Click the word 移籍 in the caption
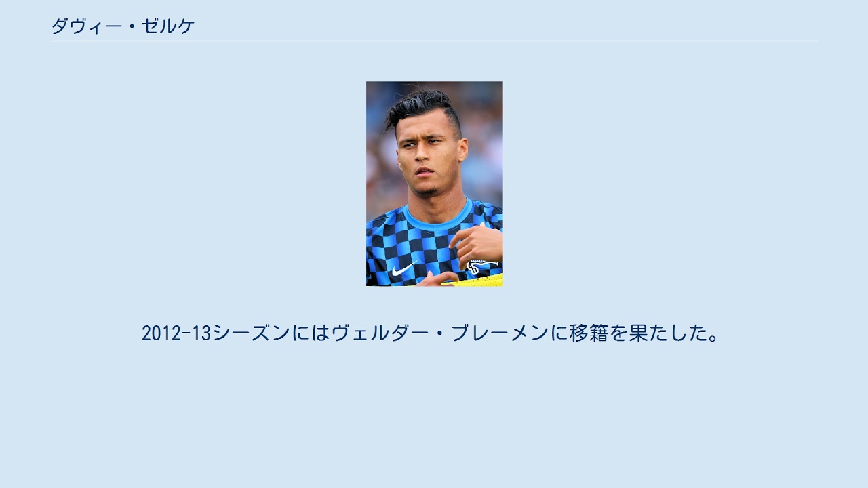 click(x=589, y=333)
